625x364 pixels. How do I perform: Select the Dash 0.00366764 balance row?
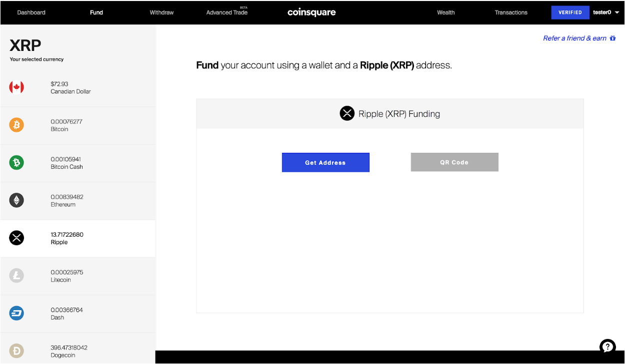point(78,314)
